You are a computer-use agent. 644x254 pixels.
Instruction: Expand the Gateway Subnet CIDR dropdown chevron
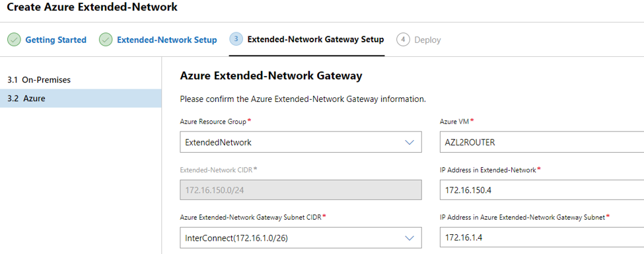[x=409, y=238]
